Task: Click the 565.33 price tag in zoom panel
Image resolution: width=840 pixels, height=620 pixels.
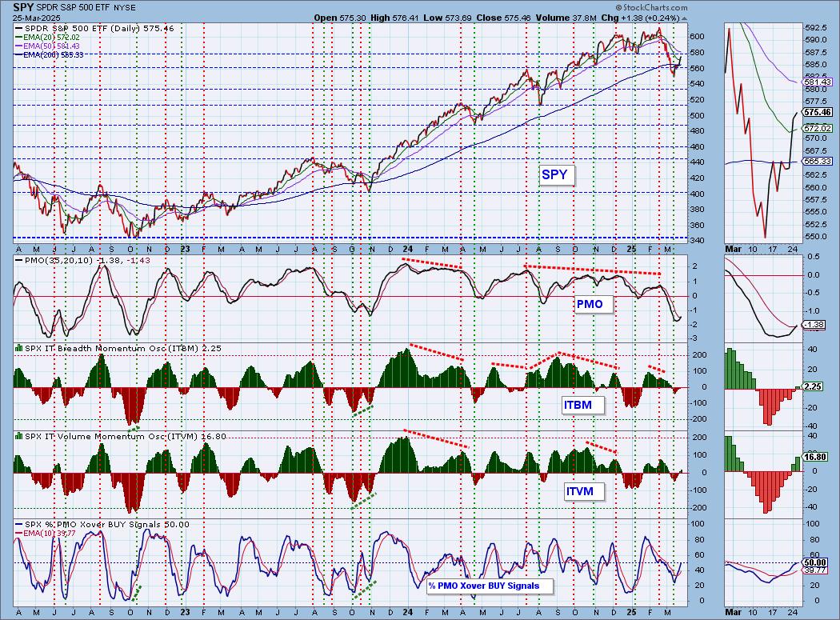Action: 817,161
